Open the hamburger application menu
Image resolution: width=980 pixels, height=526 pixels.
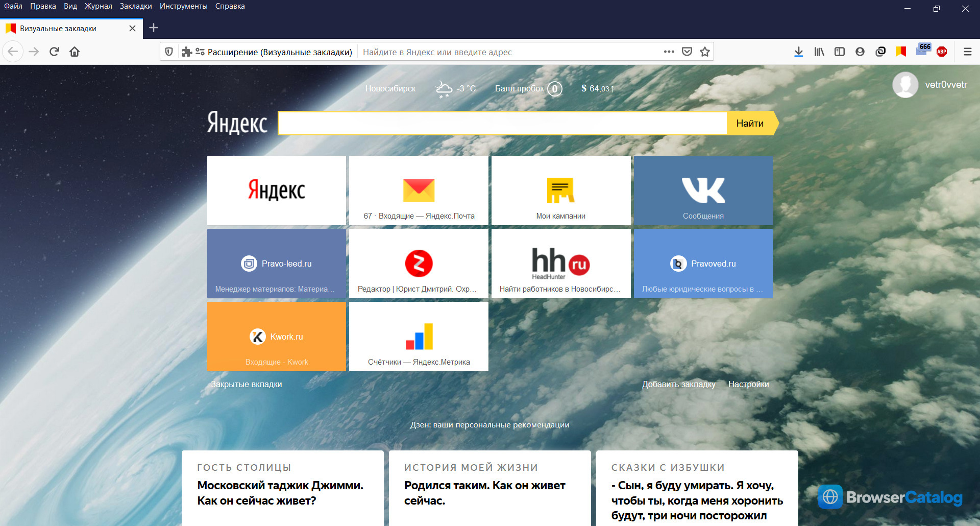pos(967,52)
